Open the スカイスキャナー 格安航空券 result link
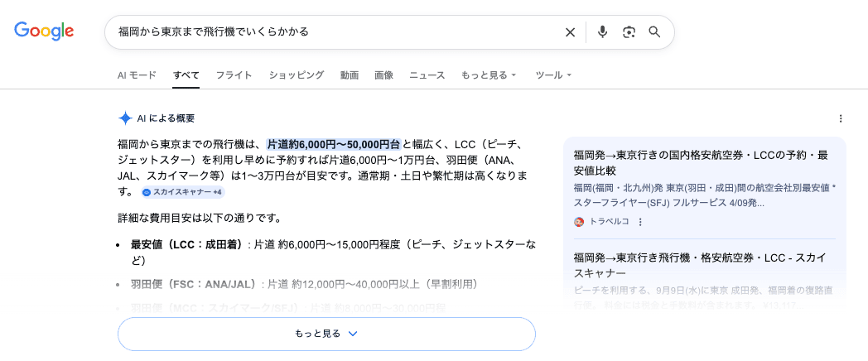Image resolution: width=868 pixels, height=361 pixels. click(x=701, y=265)
